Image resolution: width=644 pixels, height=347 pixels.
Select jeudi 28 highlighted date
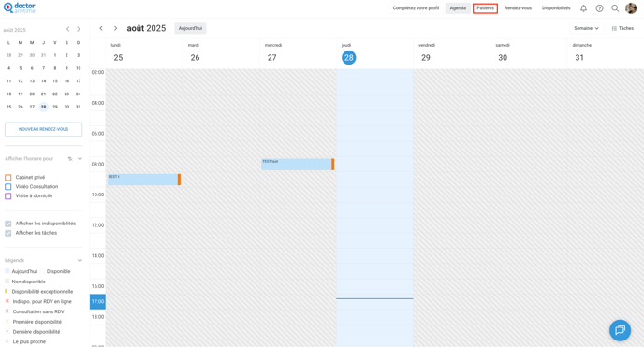tap(349, 57)
